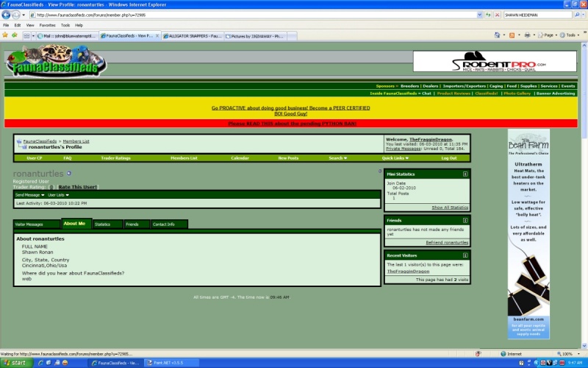Open the Breeders sponsor link
Image resolution: width=588 pixels, height=368 pixels.
pos(409,86)
